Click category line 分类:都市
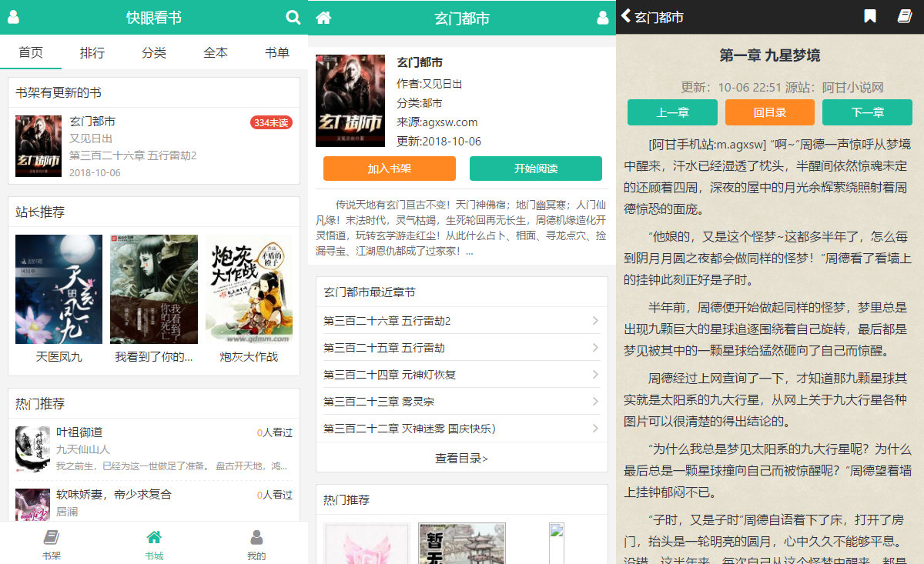Screen dimensions: 924x564 click(420, 102)
